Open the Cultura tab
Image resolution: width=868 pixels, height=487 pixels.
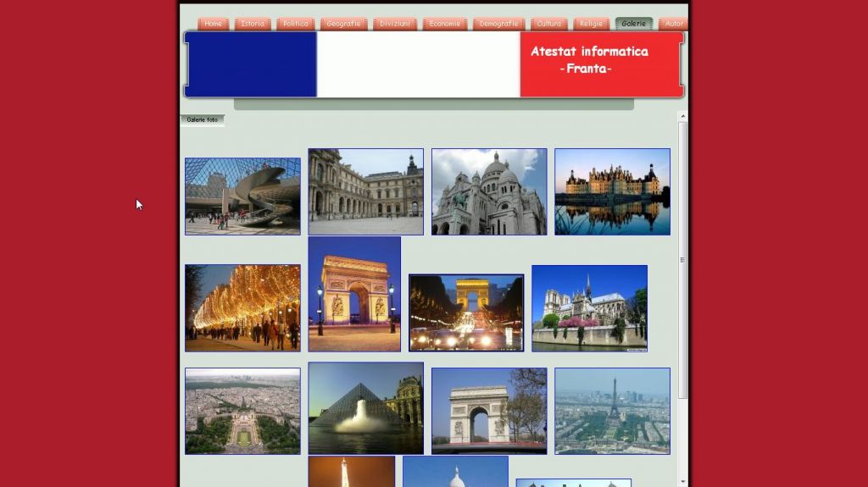point(549,24)
